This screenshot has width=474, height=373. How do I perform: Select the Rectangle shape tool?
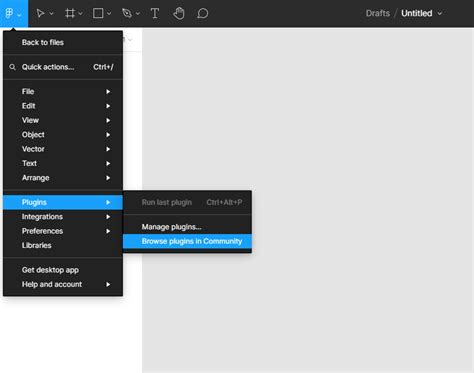tap(98, 13)
